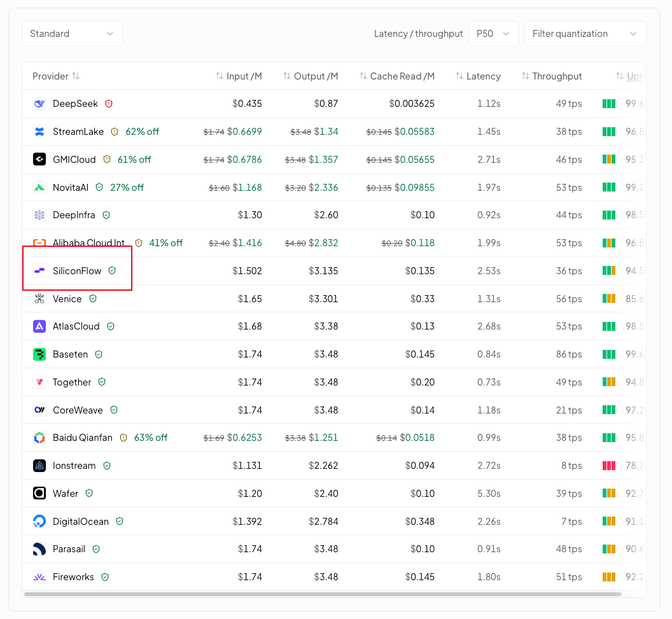Click the Wafer 5.30s latency value

click(x=489, y=494)
